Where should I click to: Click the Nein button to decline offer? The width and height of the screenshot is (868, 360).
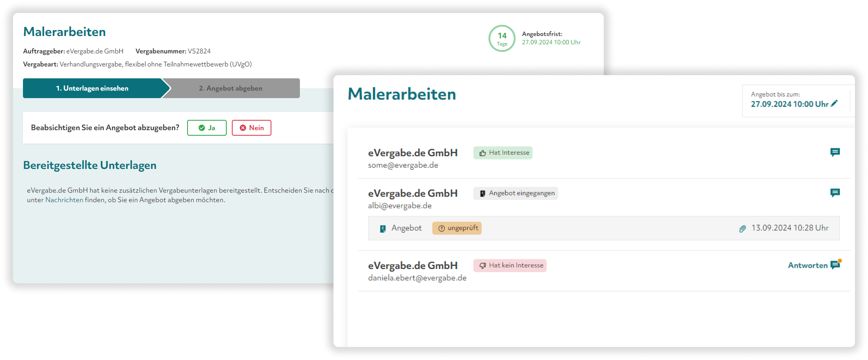pyautogui.click(x=251, y=128)
